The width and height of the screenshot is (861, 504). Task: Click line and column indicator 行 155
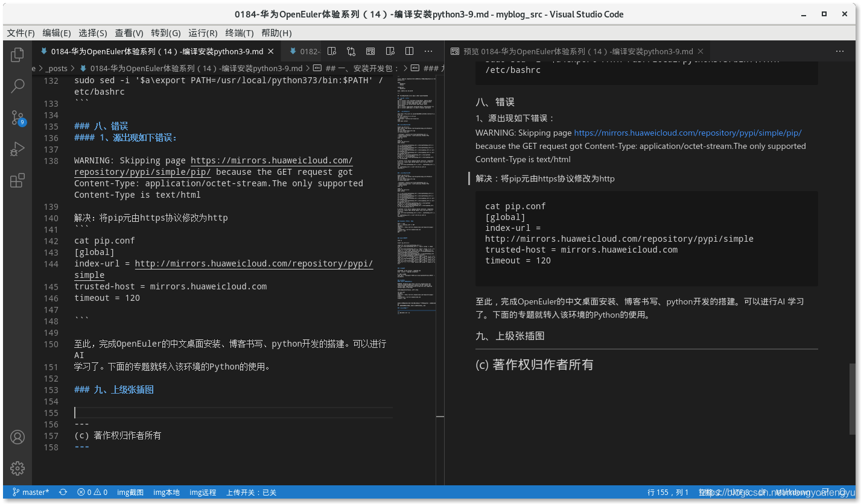pos(668,493)
